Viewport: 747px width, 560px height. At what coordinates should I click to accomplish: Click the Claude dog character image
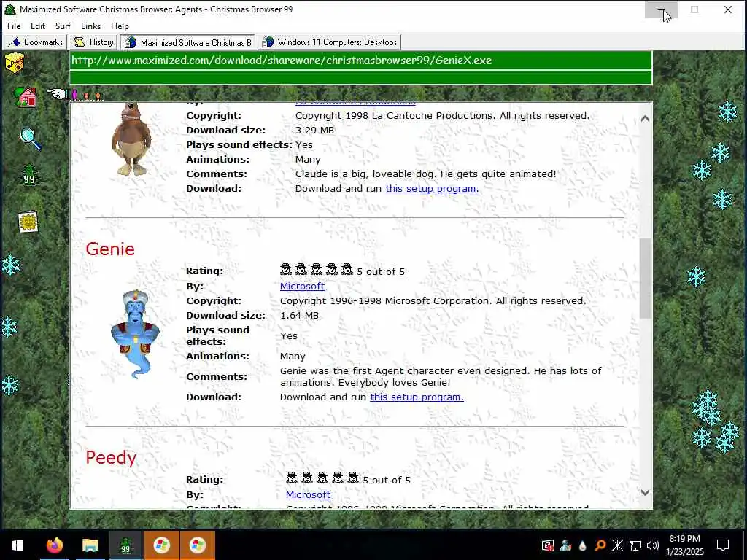131,139
